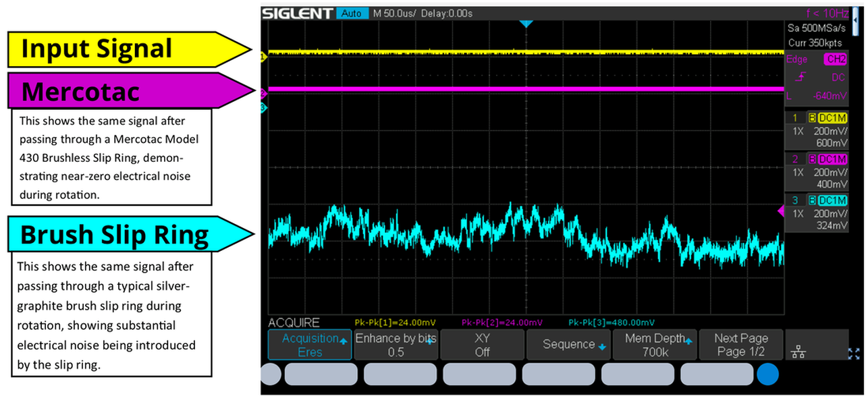Click the yellow channel 1 ground marker

[263, 57]
